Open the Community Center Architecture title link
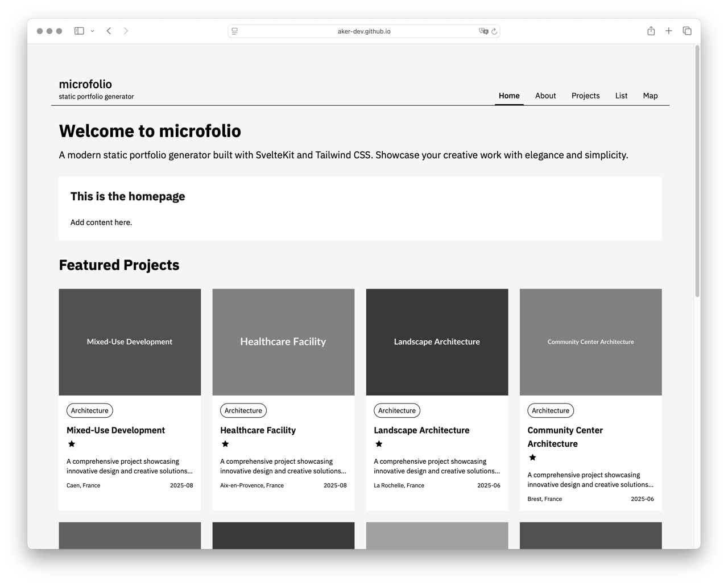728x585 pixels. coord(565,437)
